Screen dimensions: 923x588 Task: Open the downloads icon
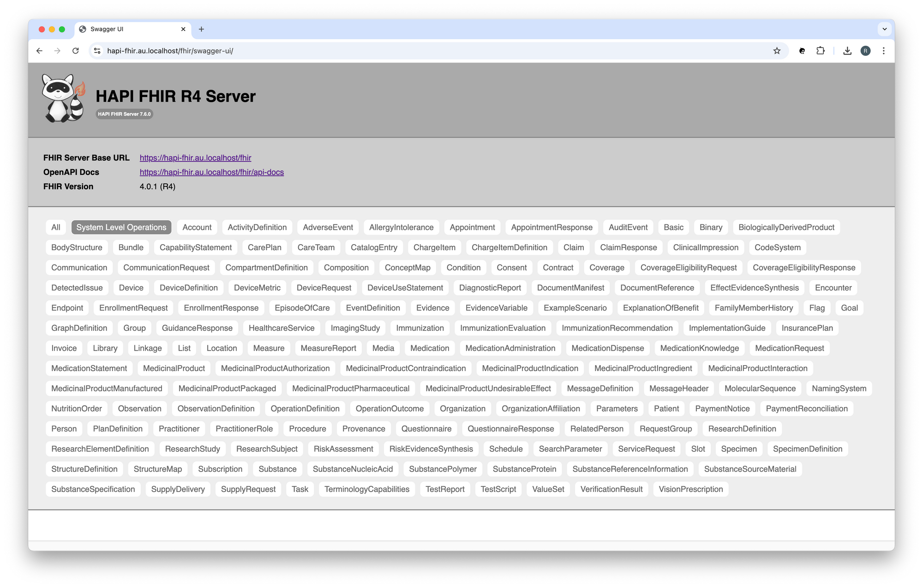click(847, 51)
